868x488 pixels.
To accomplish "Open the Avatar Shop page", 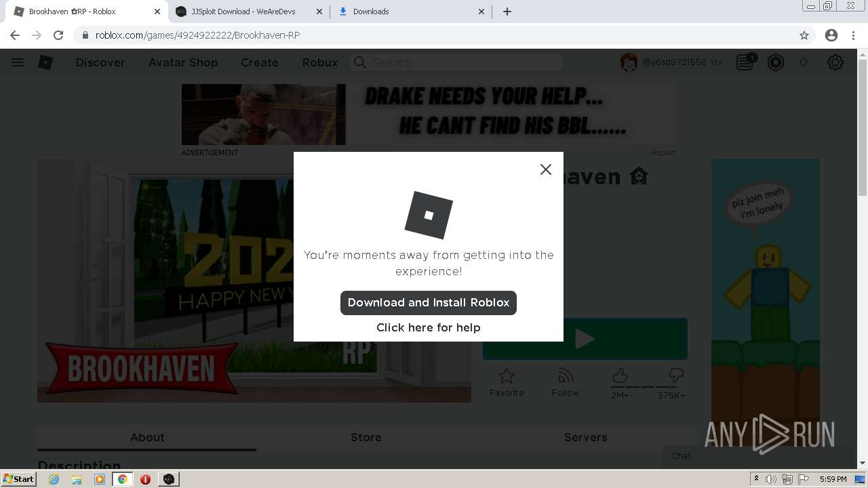I will click(x=183, y=62).
